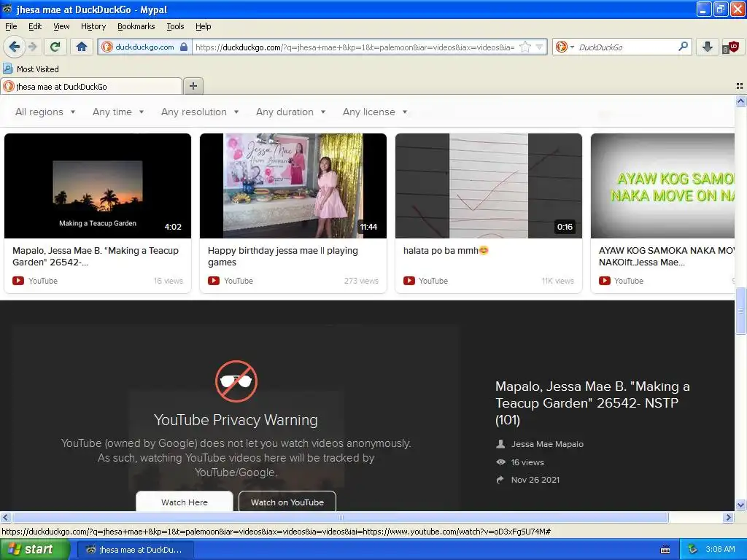
Task: Open the URL history dropdown arrow
Action: click(539, 47)
